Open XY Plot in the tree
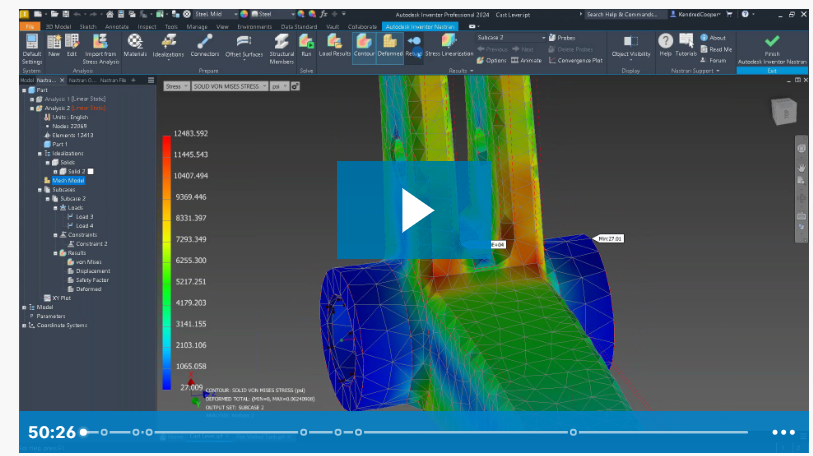813x456 pixels. (x=61, y=298)
